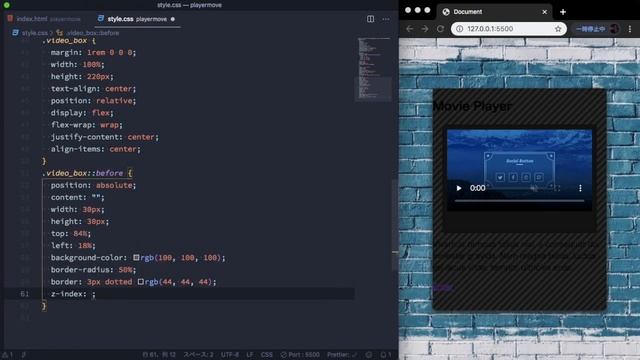Viewport: 640px width, 360px height.
Task: Click the unsaved dot on style.css tab
Action: point(173,19)
